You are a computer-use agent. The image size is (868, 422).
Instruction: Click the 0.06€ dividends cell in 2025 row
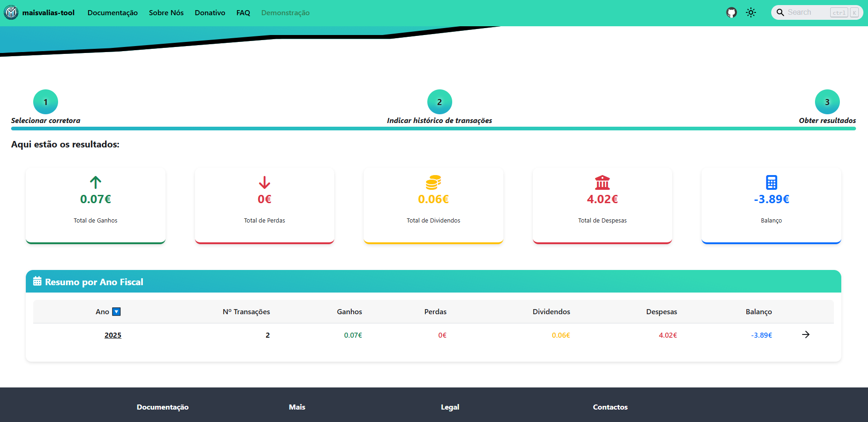pyautogui.click(x=561, y=335)
